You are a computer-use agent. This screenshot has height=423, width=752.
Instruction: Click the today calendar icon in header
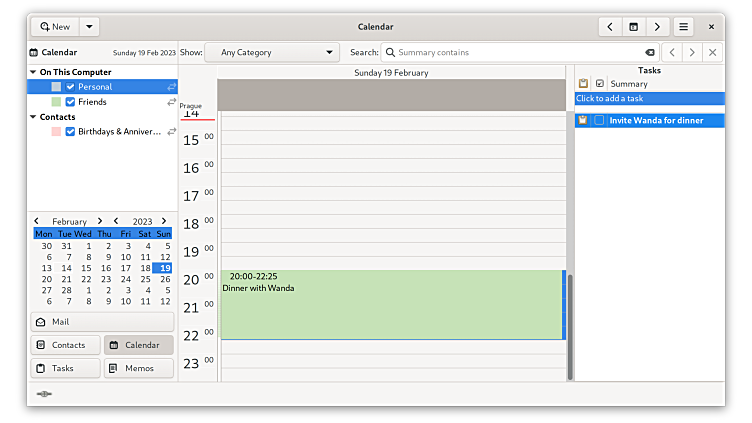pyautogui.click(x=633, y=27)
